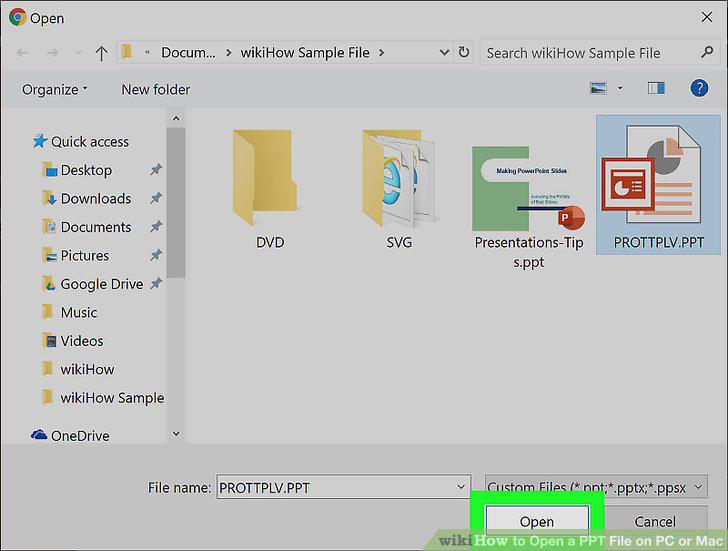Image resolution: width=728 pixels, height=551 pixels.
Task: Open Help with the question mark
Action: (x=699, y=88)
